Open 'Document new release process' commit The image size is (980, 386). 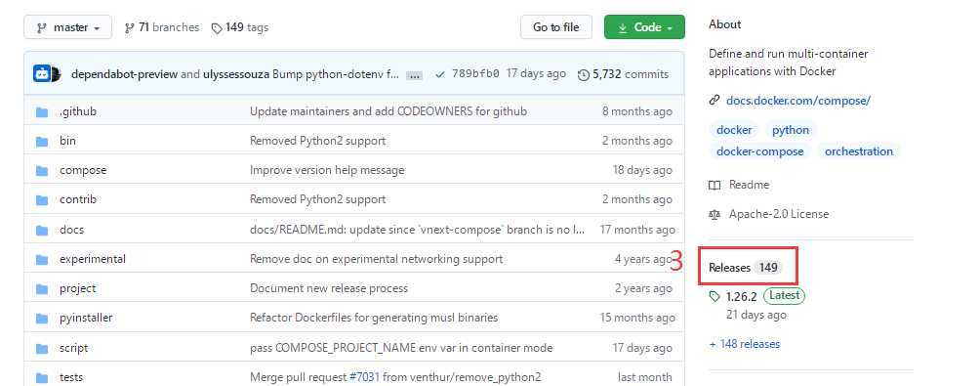pos(329,288)
